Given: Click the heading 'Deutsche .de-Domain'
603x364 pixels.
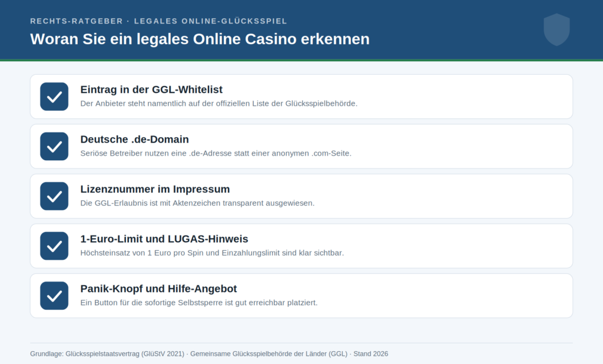Looking at the screenshot, I should click(x=135, y=139).
